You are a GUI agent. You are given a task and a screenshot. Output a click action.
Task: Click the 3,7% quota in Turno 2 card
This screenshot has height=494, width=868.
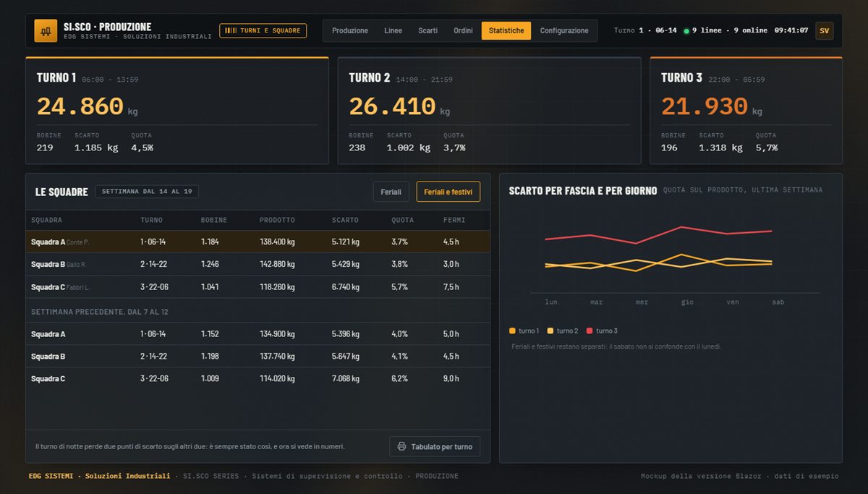coord(454,148)
